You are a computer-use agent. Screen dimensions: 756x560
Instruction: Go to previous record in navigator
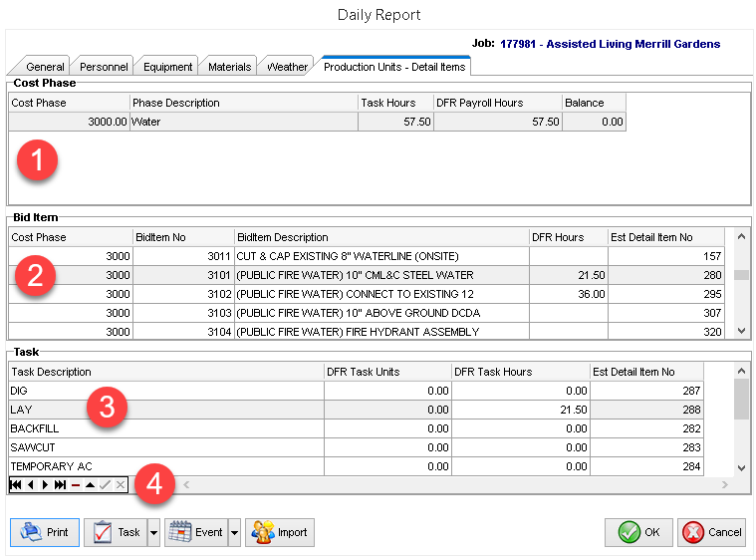point(30,484)
